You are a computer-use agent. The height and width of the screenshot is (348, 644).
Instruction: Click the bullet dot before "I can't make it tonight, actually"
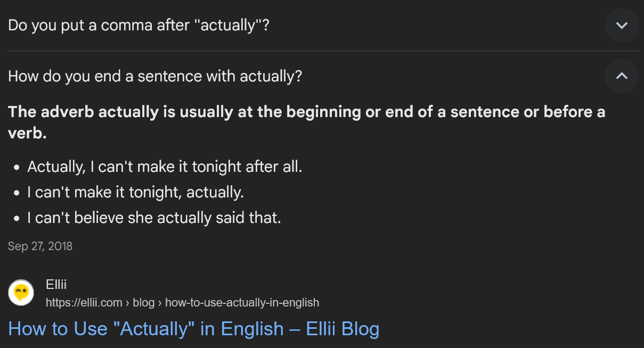pos(17,193)
